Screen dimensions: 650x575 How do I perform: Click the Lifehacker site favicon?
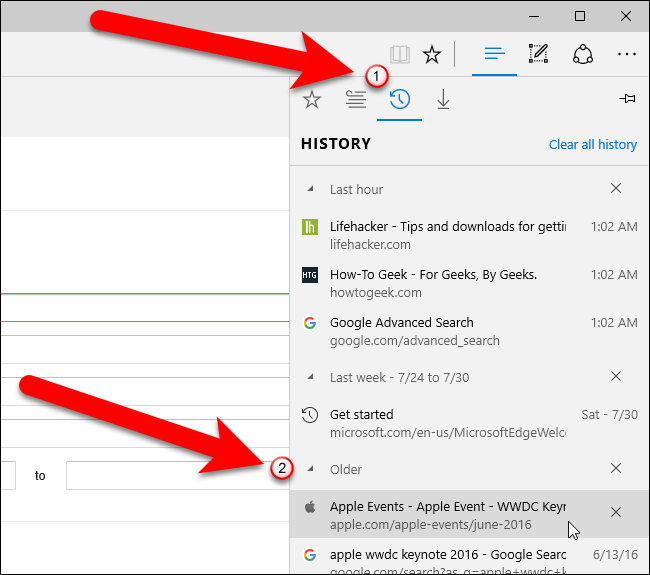[x=310, y=227]
